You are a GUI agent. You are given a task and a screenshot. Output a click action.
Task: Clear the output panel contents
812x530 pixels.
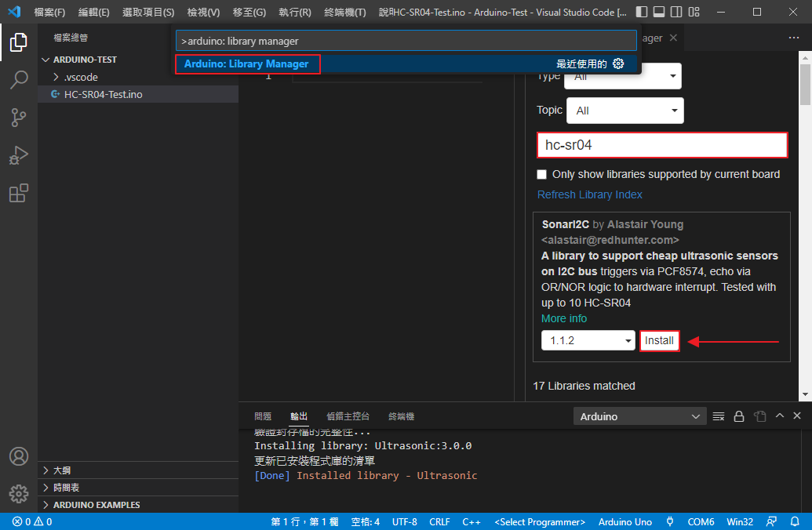[719, 416]
